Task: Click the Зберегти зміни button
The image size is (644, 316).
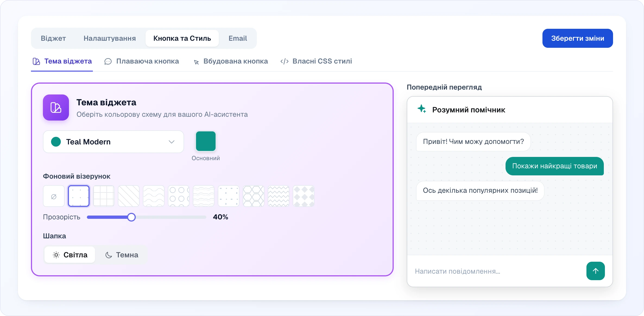Action: pos(577,38)
